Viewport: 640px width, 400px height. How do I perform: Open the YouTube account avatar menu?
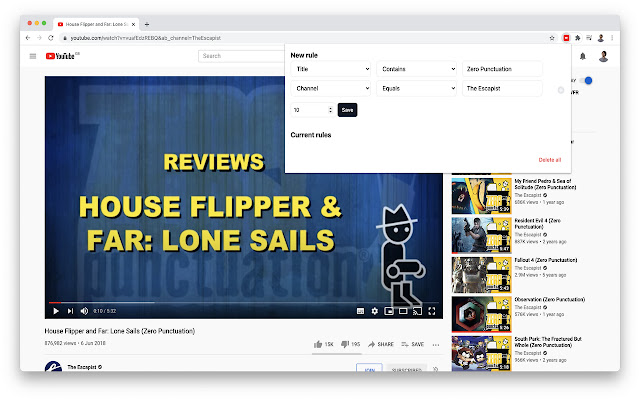603,56
